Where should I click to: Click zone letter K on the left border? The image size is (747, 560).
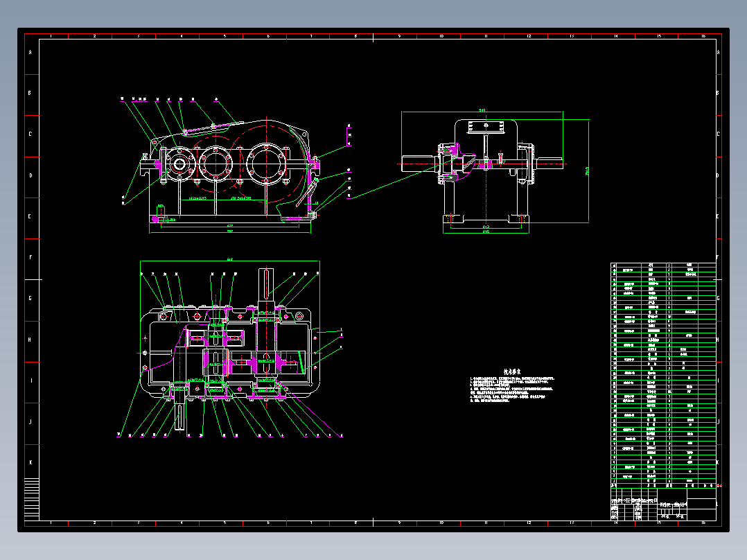click(x=30, y=462)
